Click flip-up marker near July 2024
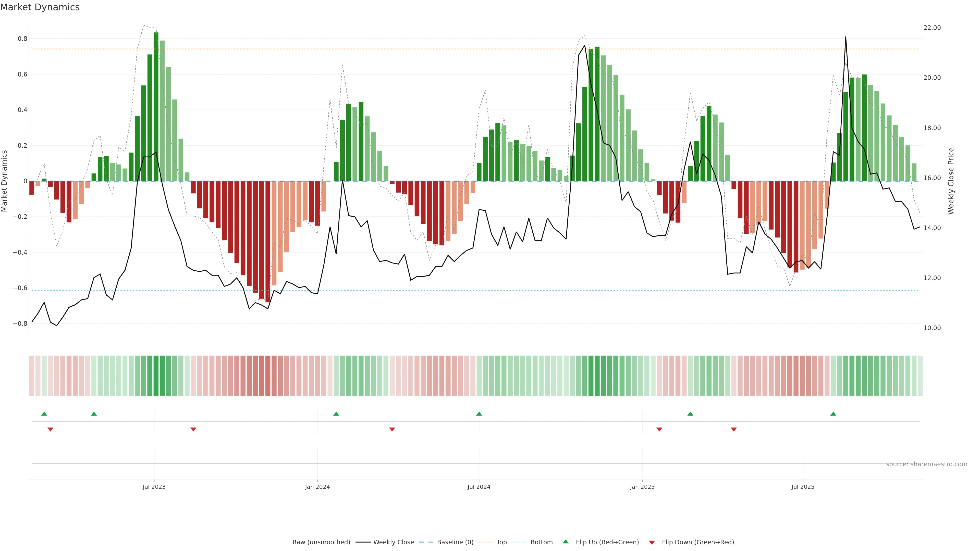980x551 pixels. coord(479,414)
